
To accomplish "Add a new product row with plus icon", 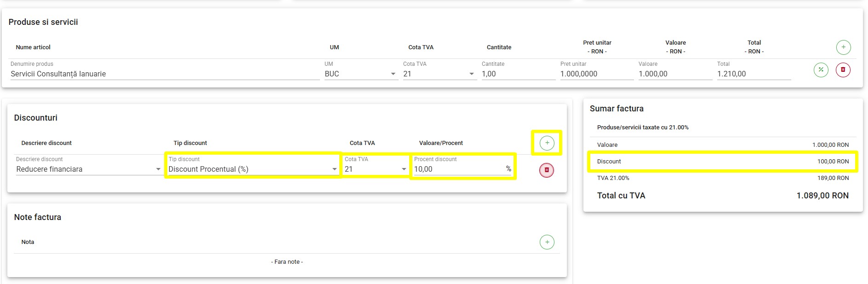I will 843,47.
